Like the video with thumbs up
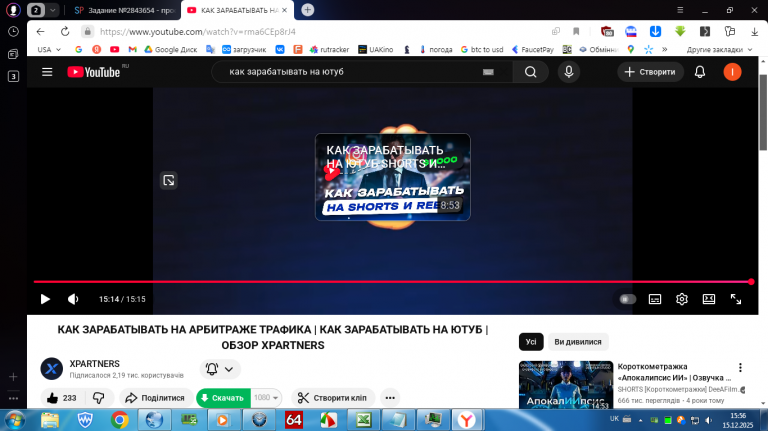This screenshot has width=768, height=431. click(x=62, y=398)
